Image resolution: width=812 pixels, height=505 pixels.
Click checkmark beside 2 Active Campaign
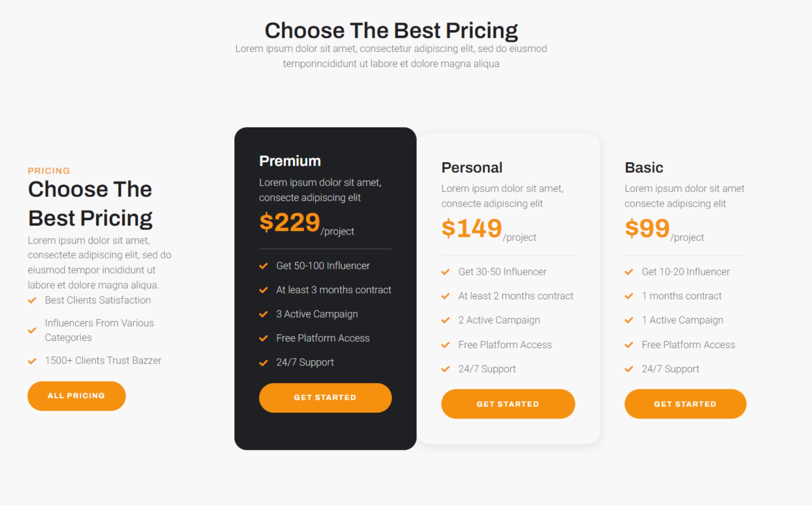[446, 320]
